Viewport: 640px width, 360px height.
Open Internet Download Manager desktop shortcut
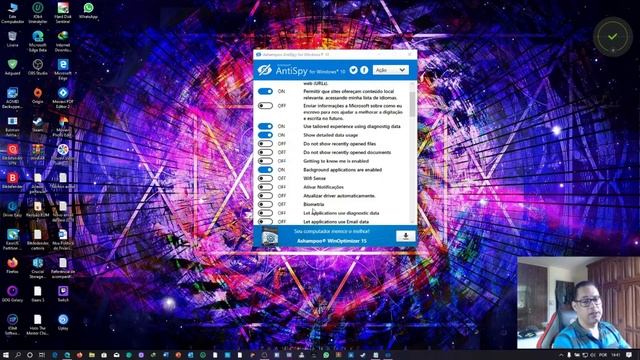(x=63, y=41)
